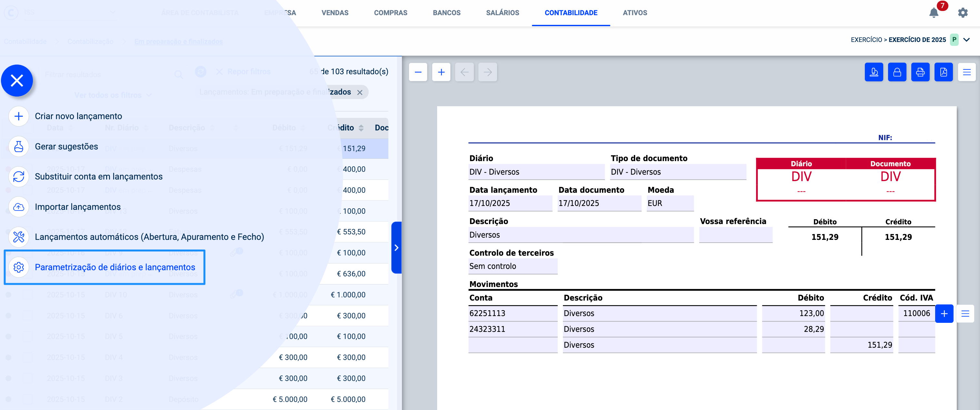
Task: Click the stamp document toolbar icon
Action: 874,72
